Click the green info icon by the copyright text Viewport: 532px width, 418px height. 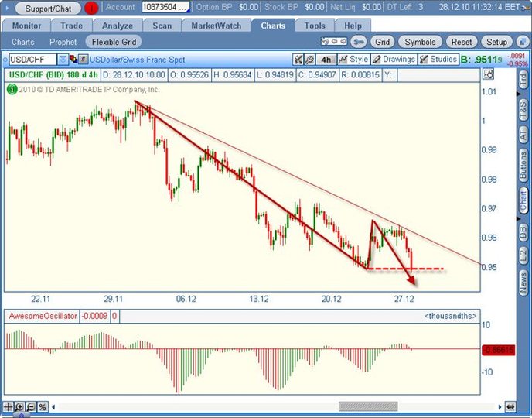tap(12, 89)
